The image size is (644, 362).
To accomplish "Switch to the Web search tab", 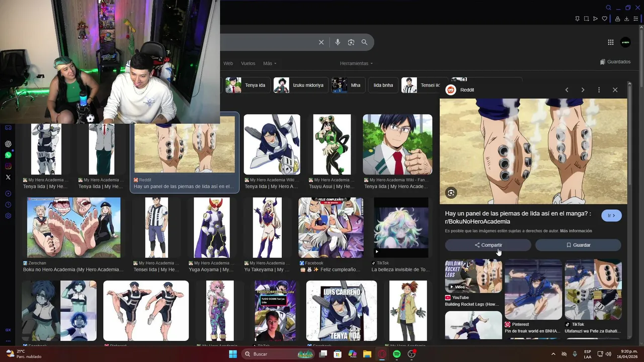I will tap(228, 63).
